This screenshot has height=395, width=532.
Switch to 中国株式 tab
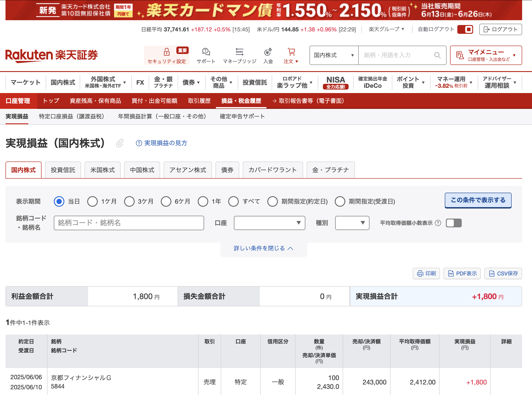tap(142, 170)
